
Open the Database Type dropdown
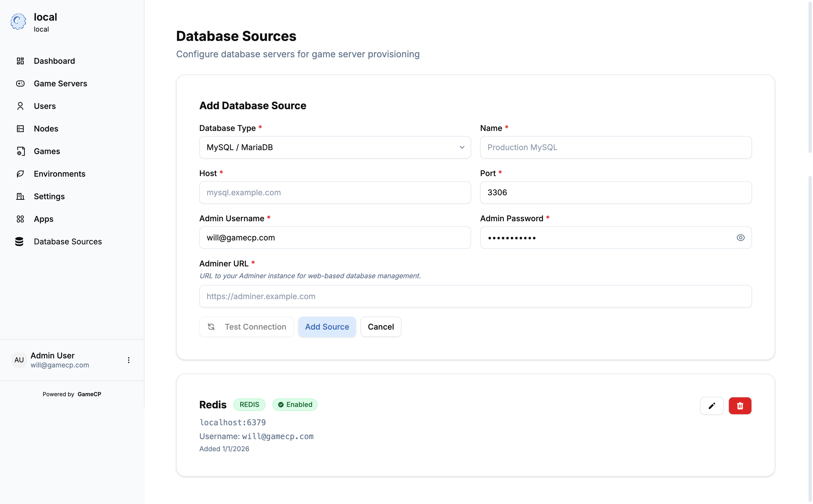tap(335, 147)
